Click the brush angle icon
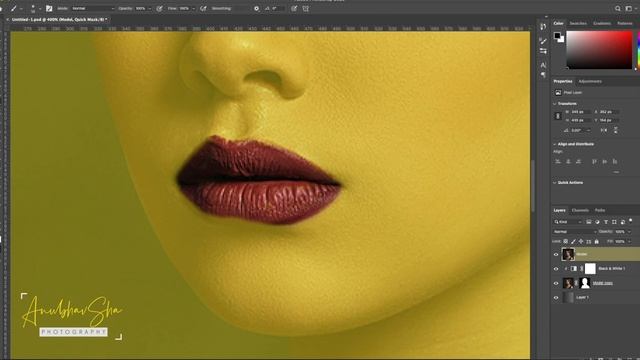640x360 pixels. (x=267, y=9)
